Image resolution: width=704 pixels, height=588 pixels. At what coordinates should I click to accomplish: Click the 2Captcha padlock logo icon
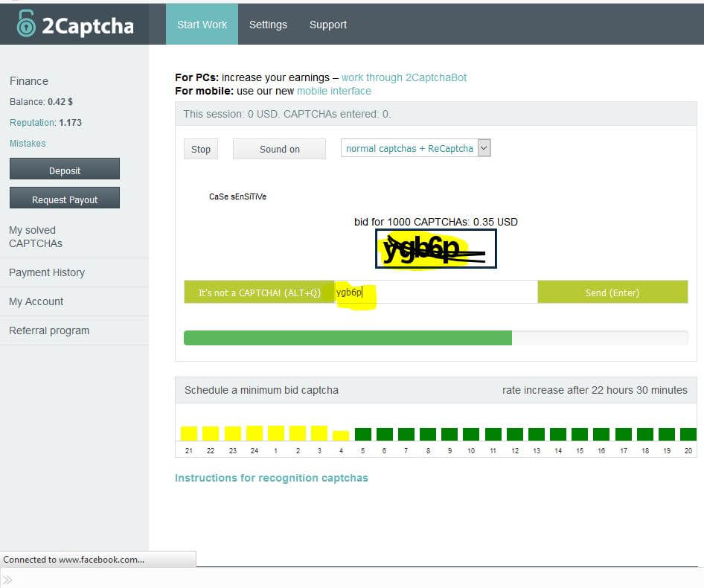click(26, 24)
